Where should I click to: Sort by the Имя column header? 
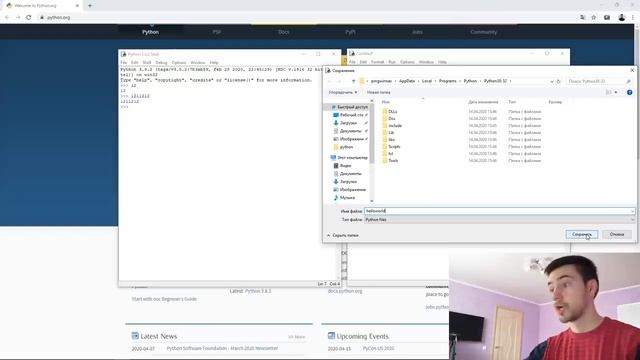386,102
